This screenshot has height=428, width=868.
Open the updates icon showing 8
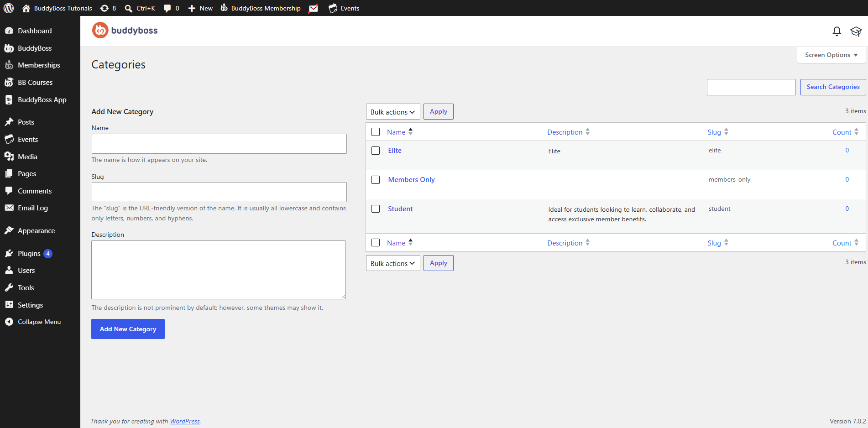point(108,8)
